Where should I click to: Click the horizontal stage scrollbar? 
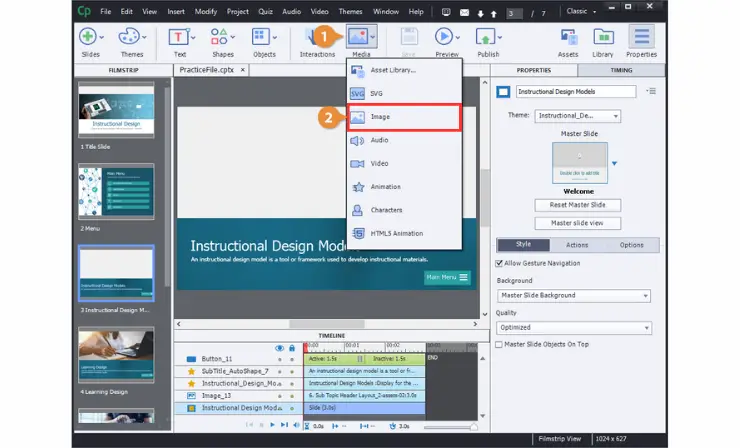(x=327, y=324)
